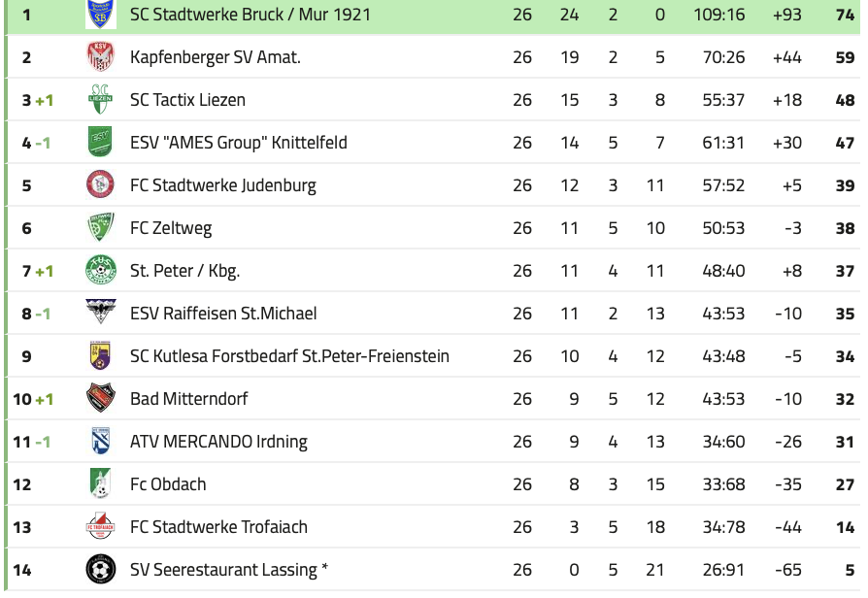Image resolution: width=868 pixels, height=598 pixels.
Task: Select the green ESV Knittelfeld shield logo
Action: (x=101, y=142)
